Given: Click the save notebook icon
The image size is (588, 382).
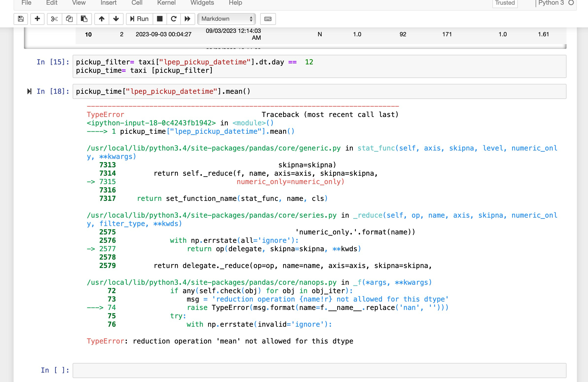Looking at the screenshot, I should (x=21, y=19).
